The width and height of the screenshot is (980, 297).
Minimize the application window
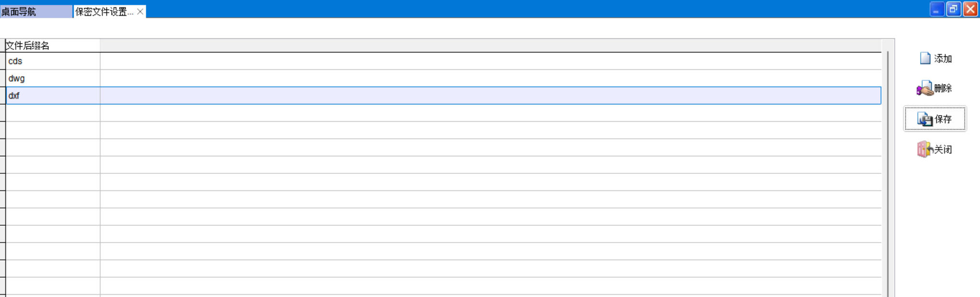click(936, 10)
